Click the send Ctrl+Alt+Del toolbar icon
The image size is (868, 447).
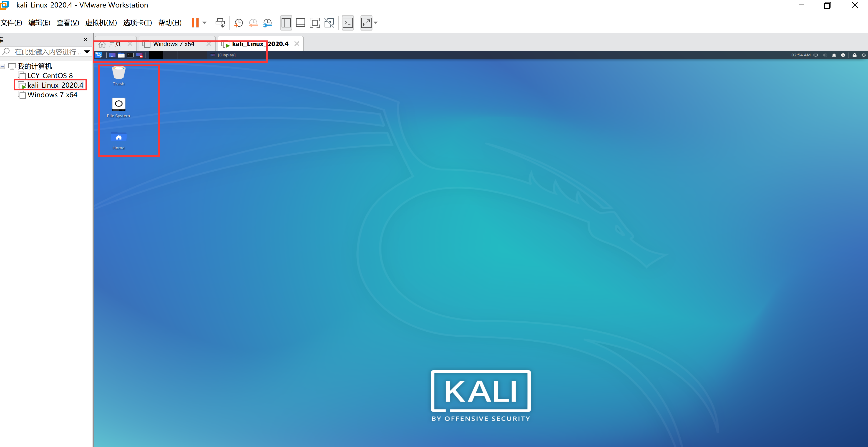(x=220, y=23)
